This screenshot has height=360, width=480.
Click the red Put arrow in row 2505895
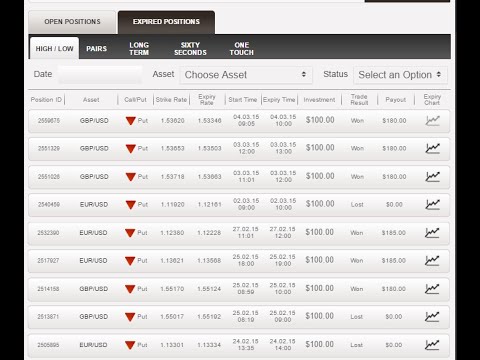tap(130, 345)
